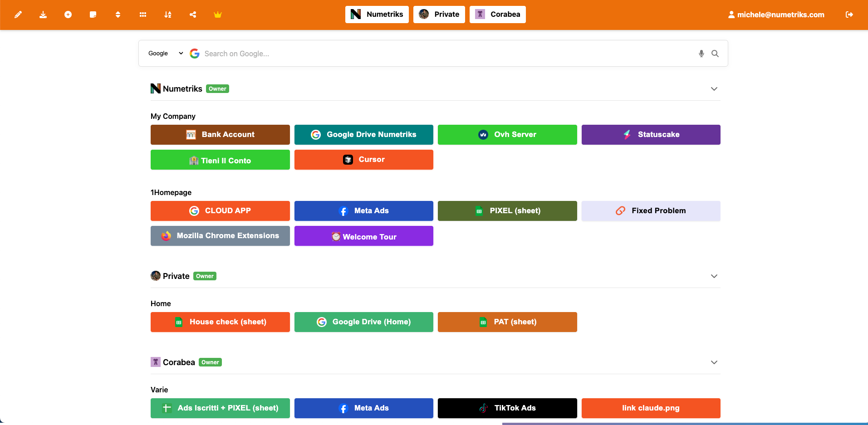This screenshot has width=868, height=425.
Task: Collapse the Private section chevron
Action: [714, 276]
